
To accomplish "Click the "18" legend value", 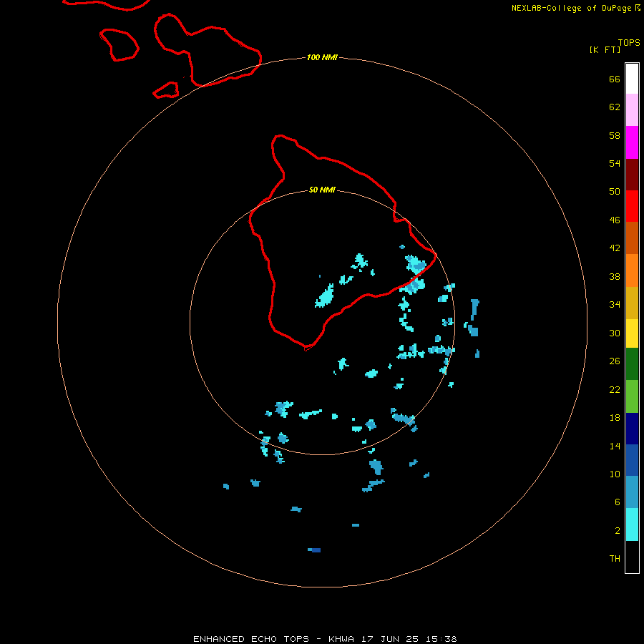I will tap(615, 418).
